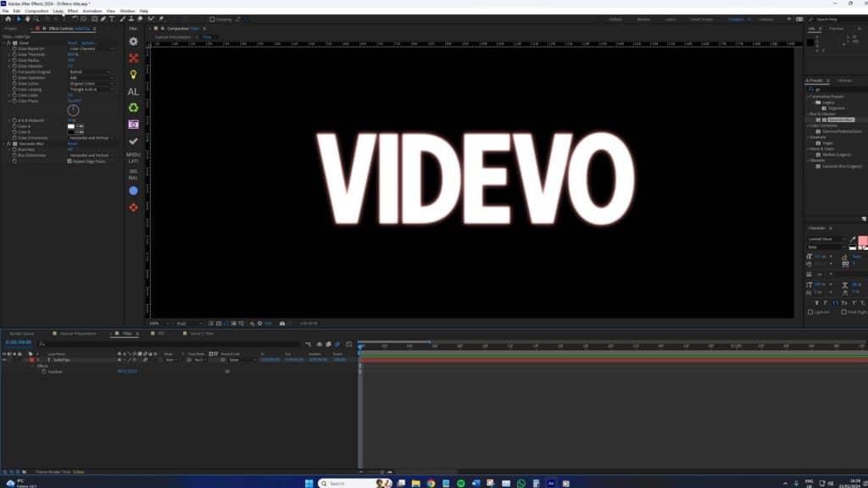
Task: Open the Effect menu
Action: point(73,11)
